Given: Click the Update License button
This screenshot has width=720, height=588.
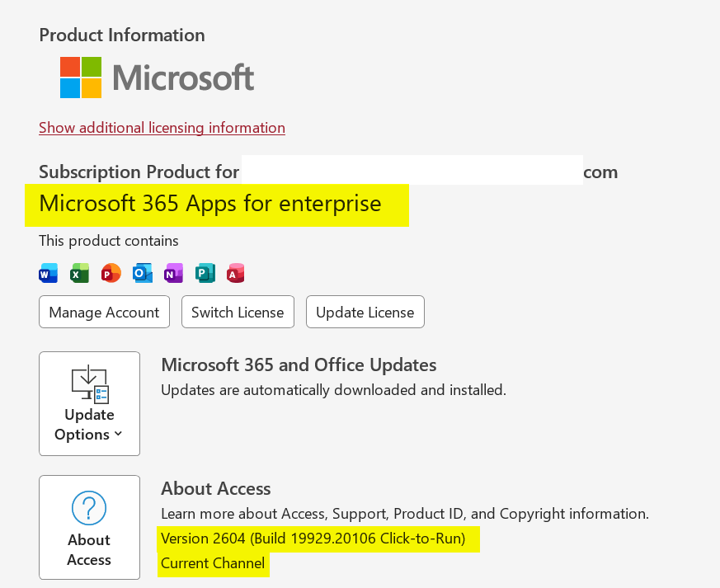Looking at the screenshot, I should (x=365, y=312).
